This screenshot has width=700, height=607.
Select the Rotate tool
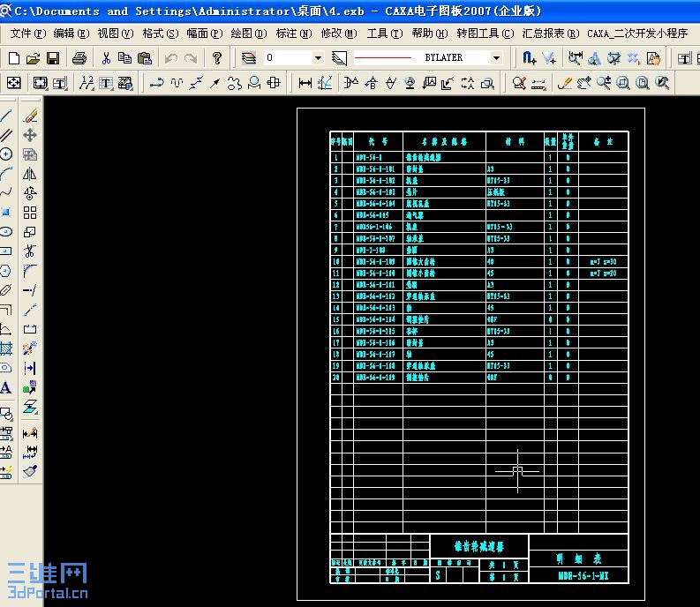30,193
